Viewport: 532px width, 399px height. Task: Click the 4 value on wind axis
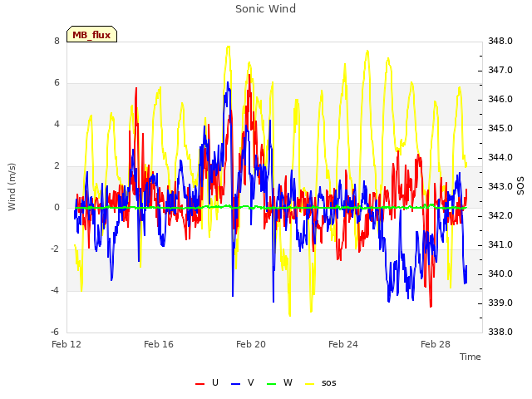[57, 124]
